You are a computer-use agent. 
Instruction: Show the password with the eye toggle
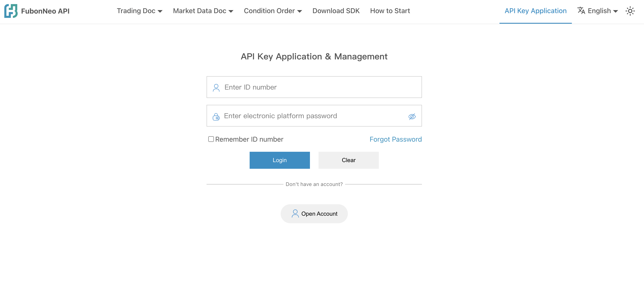(412, 116)
